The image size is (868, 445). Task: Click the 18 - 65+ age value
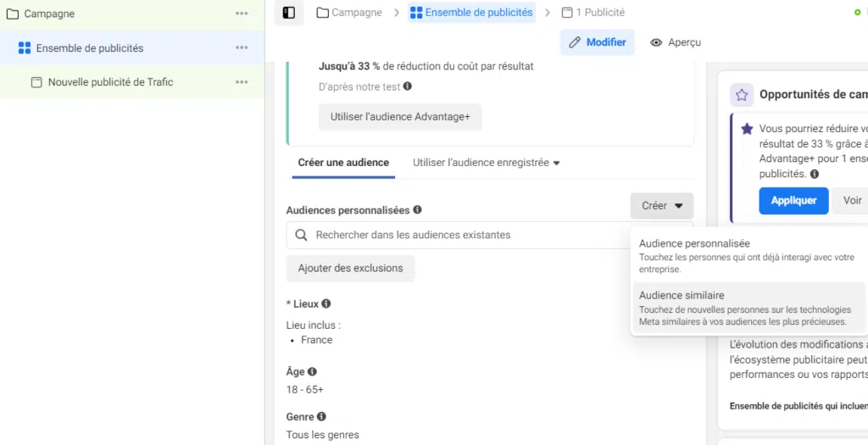(x=304, y=390)
